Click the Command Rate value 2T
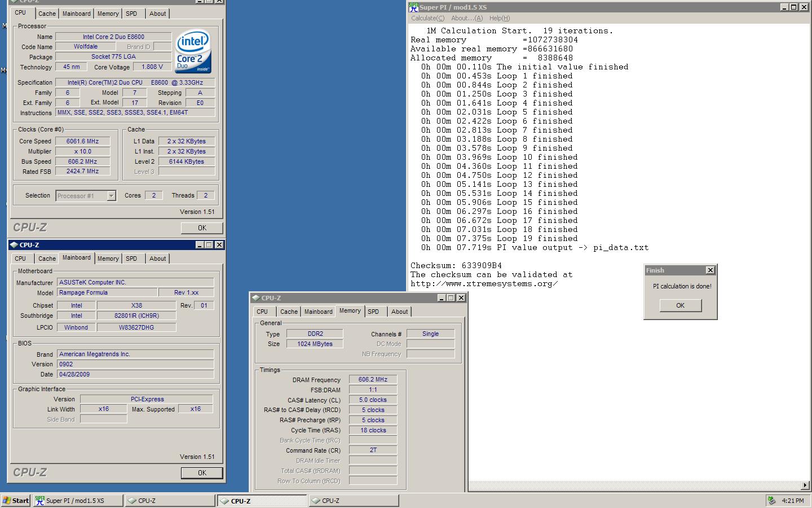This screenshot has width=812, height=508. (373, 451)
